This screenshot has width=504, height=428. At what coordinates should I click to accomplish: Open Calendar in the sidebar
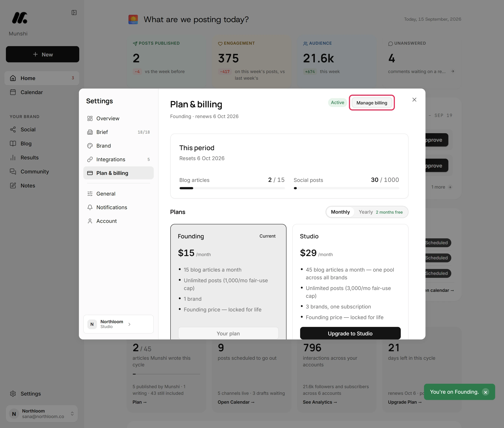coord(42,92)
